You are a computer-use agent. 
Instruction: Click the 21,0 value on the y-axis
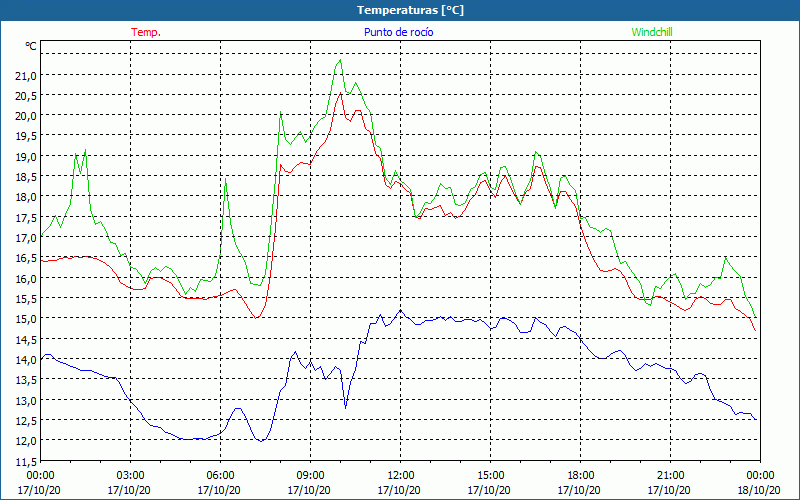coord(26,76)
